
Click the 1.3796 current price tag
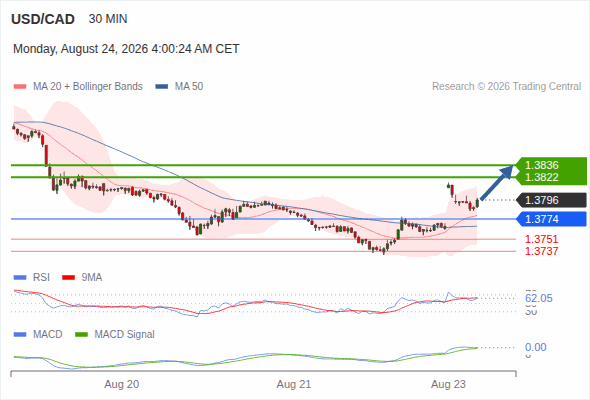coord(551,200)
